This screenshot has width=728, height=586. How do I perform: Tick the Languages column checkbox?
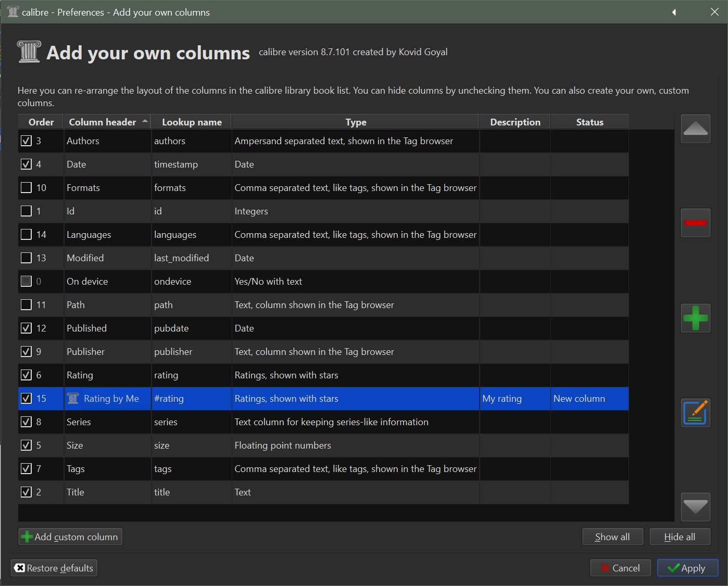coord(26,234)
